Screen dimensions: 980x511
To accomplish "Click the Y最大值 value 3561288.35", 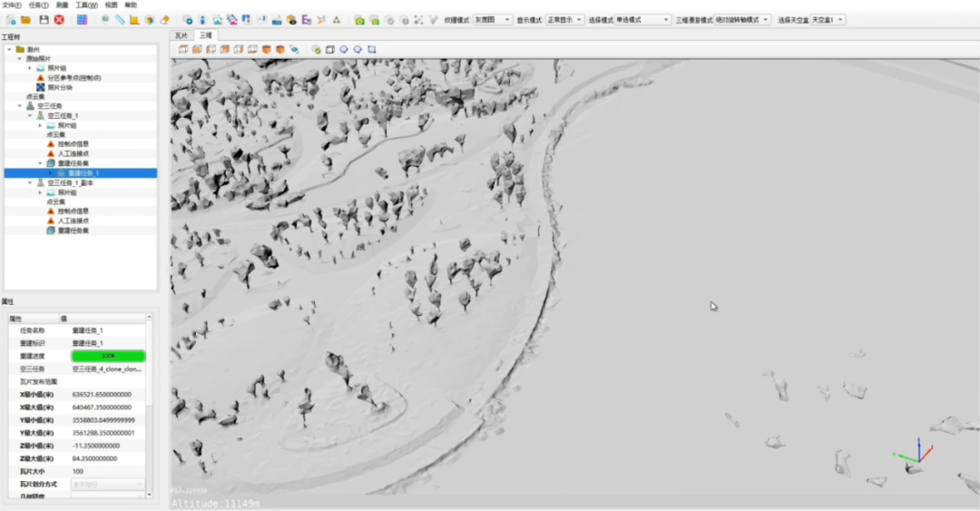I will [103, 434].
